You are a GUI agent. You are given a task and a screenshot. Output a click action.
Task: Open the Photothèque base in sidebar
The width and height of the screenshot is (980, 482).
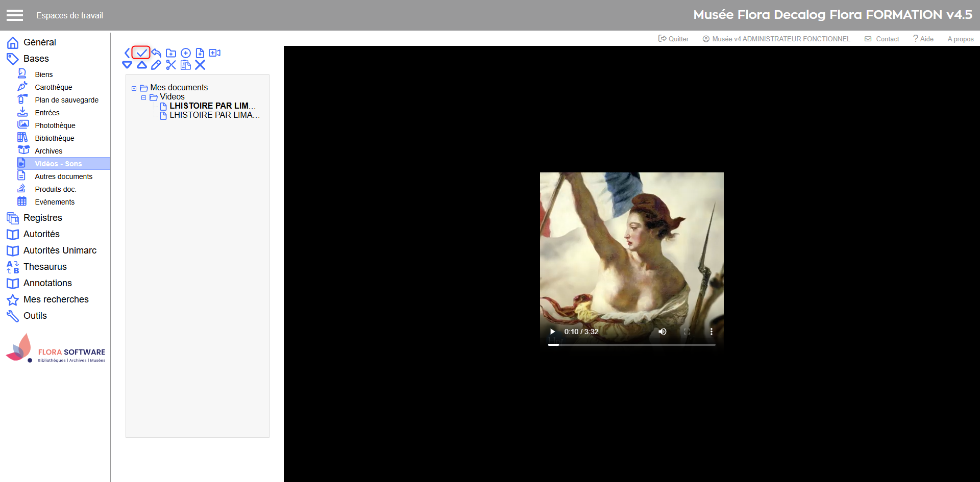pyautogui.click(x=55, y=125)
